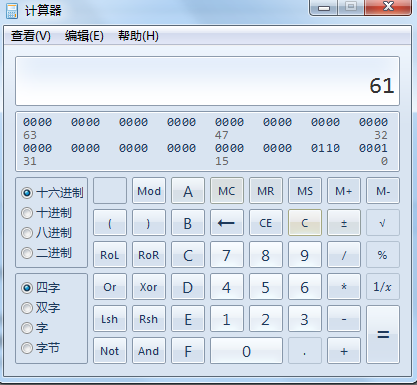
Task: Click hex digit E button
Action: pyautogui.click(x=188, y=319)
